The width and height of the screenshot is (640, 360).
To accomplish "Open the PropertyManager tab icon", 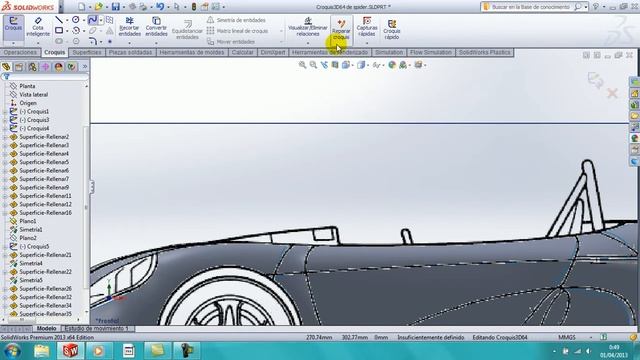I will (x=19, y=67).
